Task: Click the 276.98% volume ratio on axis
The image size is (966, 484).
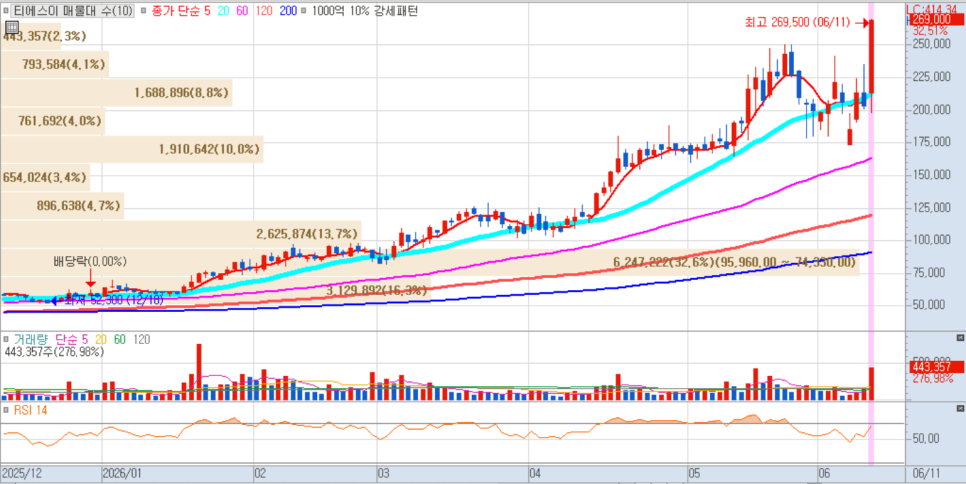Action: coord(933,378)
